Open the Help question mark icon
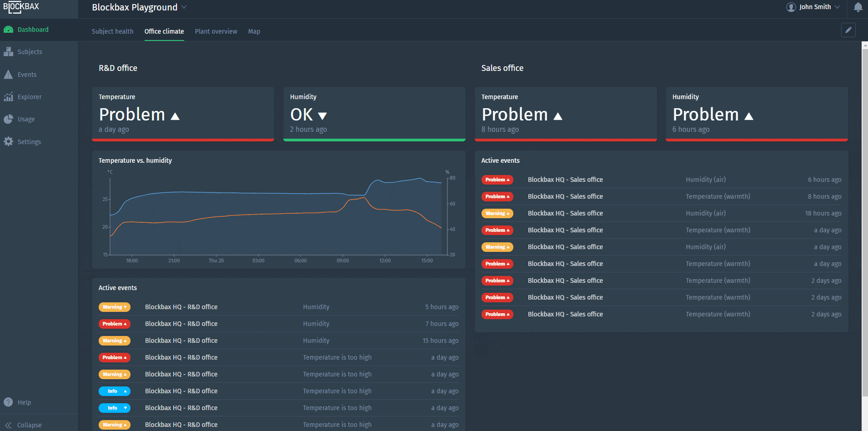 pos(8,402)
